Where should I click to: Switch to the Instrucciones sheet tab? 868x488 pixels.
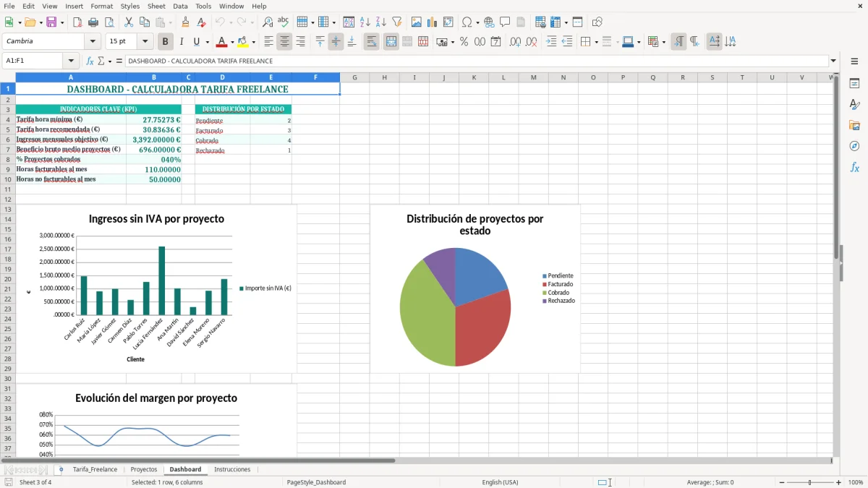232,469
